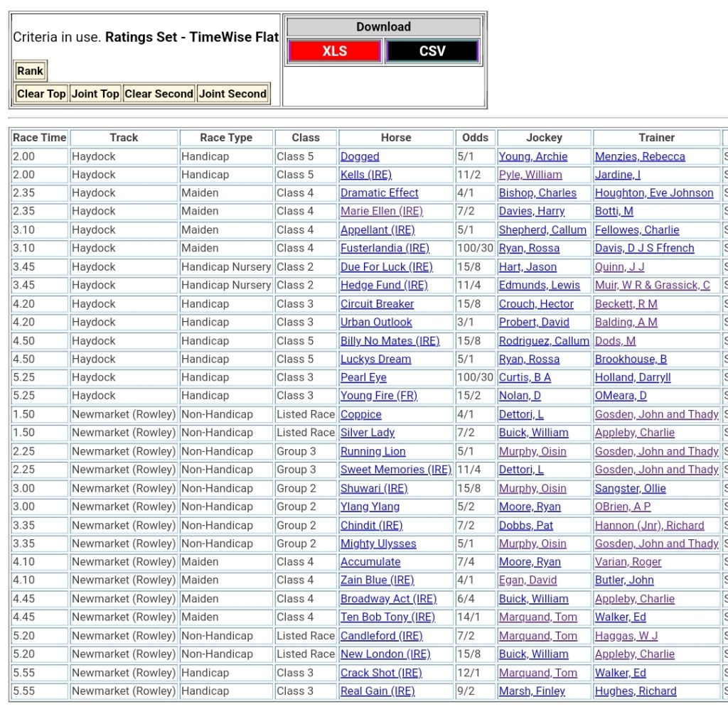The image size is (728, 719).
Task: Apply the Joint Second filter
Action: [x=232, y=94]
